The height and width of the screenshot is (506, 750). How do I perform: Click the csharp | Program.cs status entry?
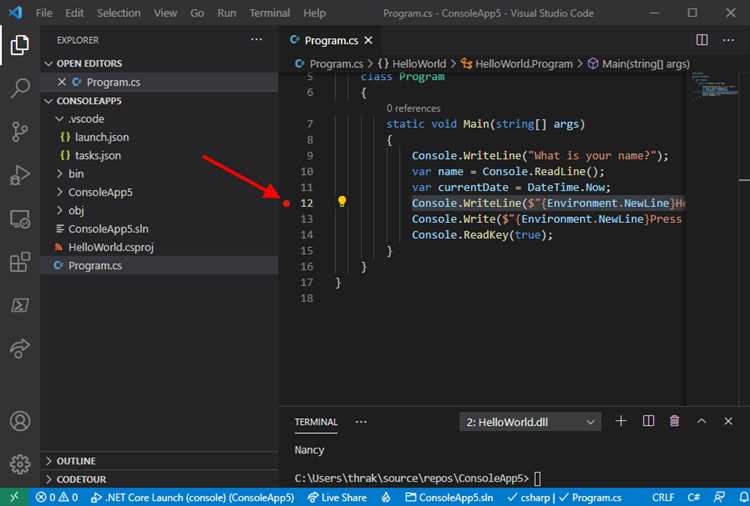point(564,497)
